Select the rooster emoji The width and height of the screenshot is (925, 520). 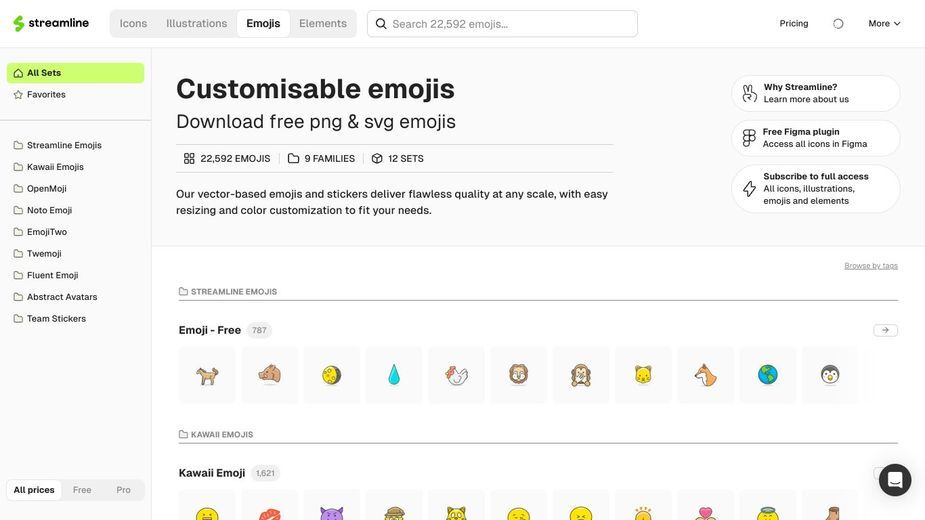click(x=456, y=375)
